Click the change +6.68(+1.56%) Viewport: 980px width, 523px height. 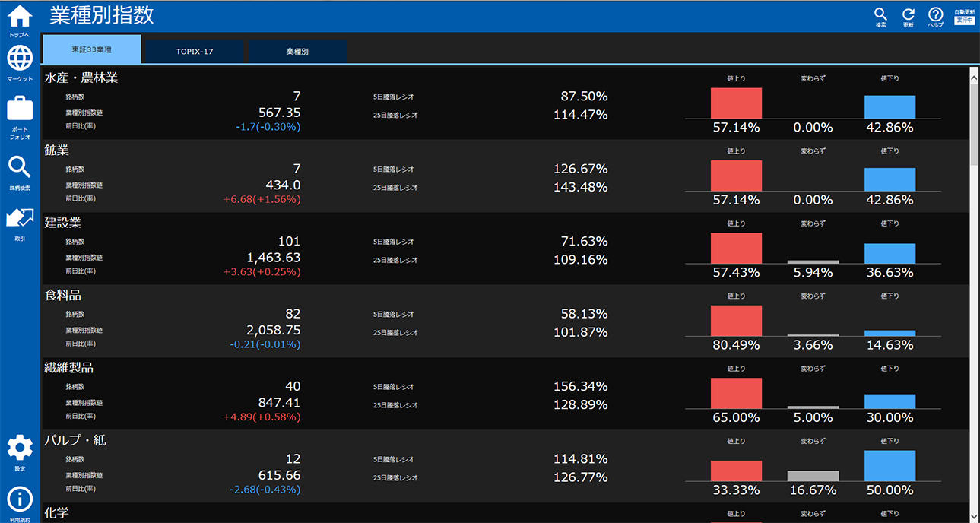tap(262, 199)
